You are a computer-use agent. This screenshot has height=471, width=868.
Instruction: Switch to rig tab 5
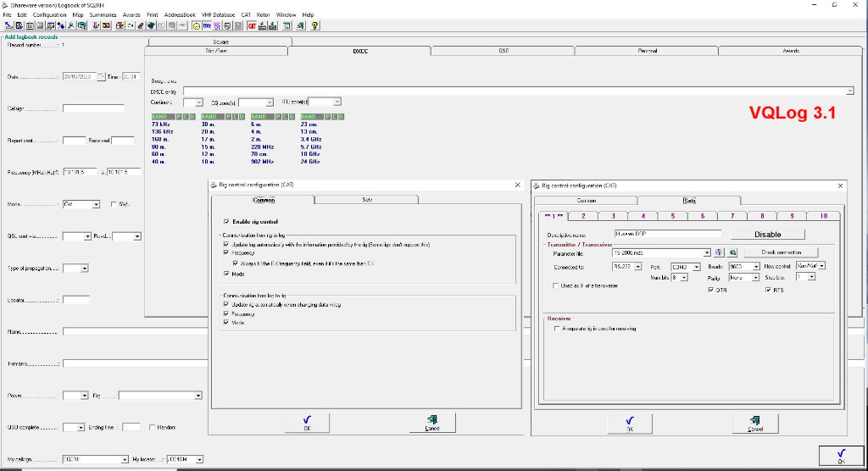point(672,217)
